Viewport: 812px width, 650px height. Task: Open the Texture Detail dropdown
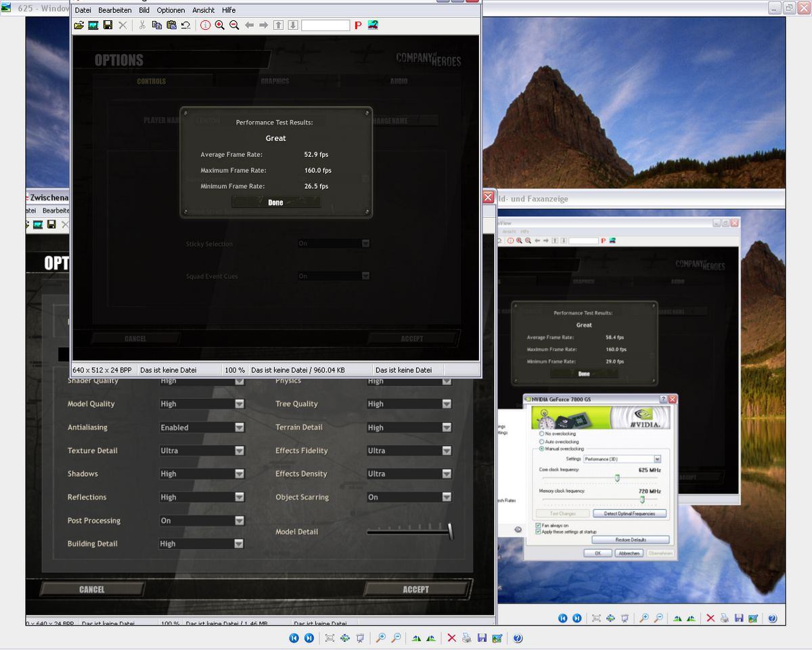pos(201,450)
